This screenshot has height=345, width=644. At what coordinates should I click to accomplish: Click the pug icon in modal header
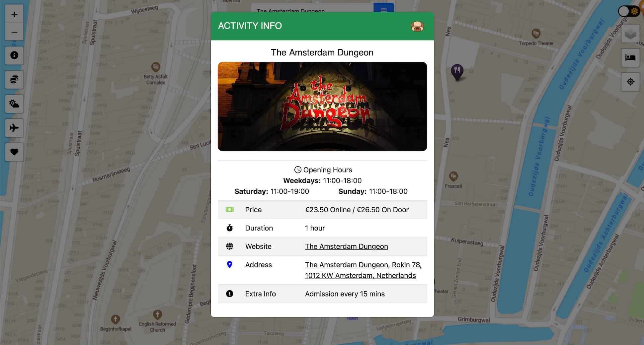(x=417, y=26)
